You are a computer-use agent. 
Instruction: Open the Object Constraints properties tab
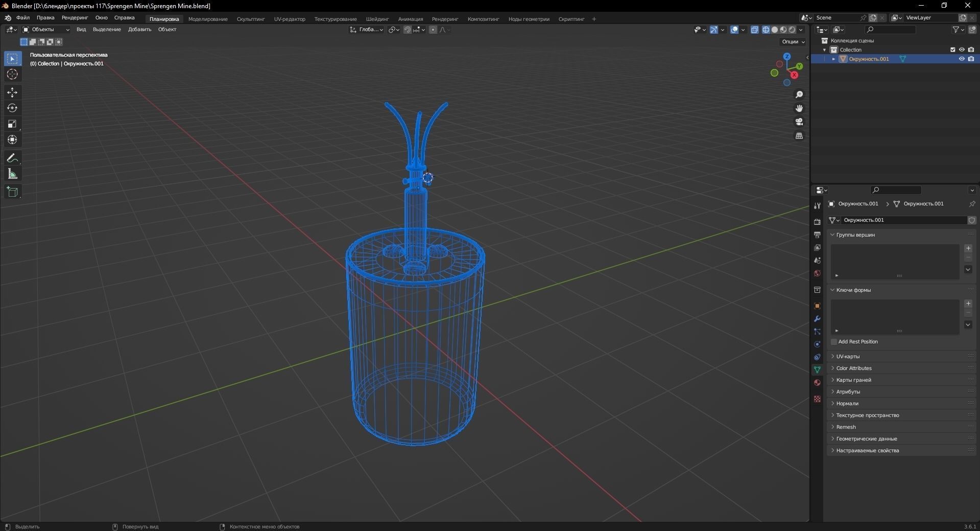(x=817, y=357)
